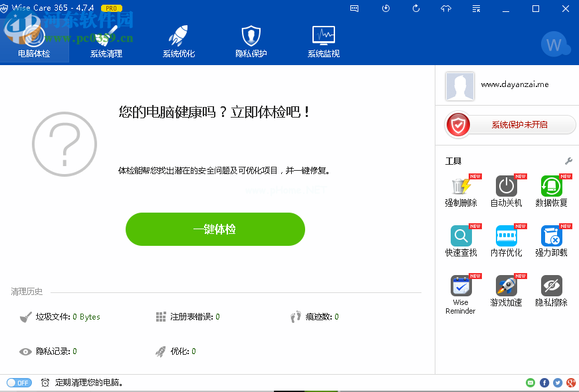Click the Twitter icon in status bar
This screenshot has width=579, height=392.
tap(557, 383)
